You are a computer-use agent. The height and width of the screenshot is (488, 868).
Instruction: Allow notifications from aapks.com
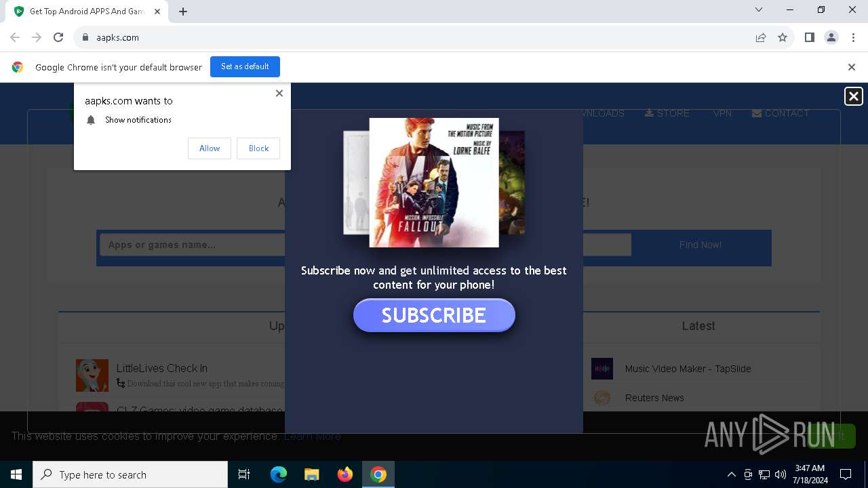(210, 148)
